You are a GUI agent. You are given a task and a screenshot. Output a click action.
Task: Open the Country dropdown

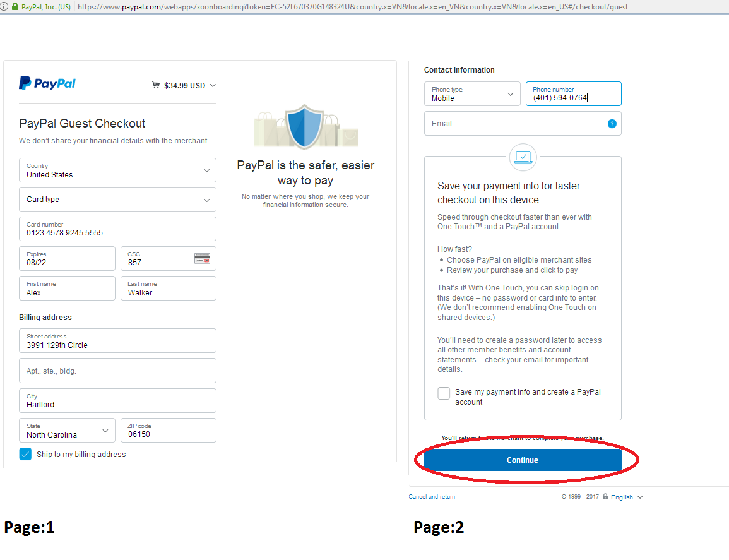coord(117,170)
